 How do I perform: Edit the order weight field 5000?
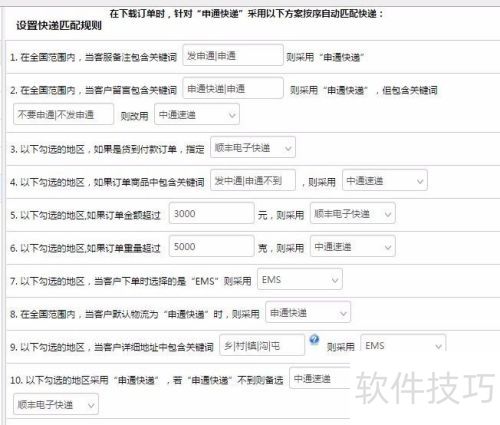pos(211,246)
